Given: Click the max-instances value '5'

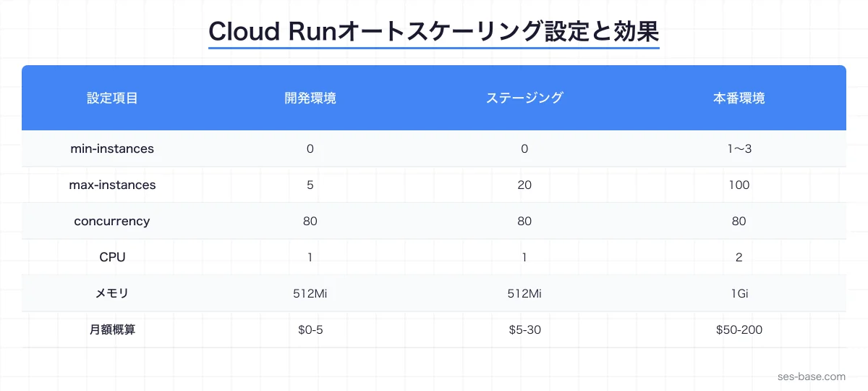Looking at the screenshot, I should 310,185.
